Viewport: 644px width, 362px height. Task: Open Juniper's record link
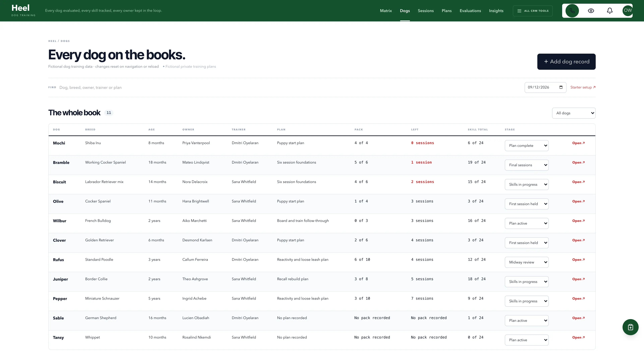click(x=578, y=279)
